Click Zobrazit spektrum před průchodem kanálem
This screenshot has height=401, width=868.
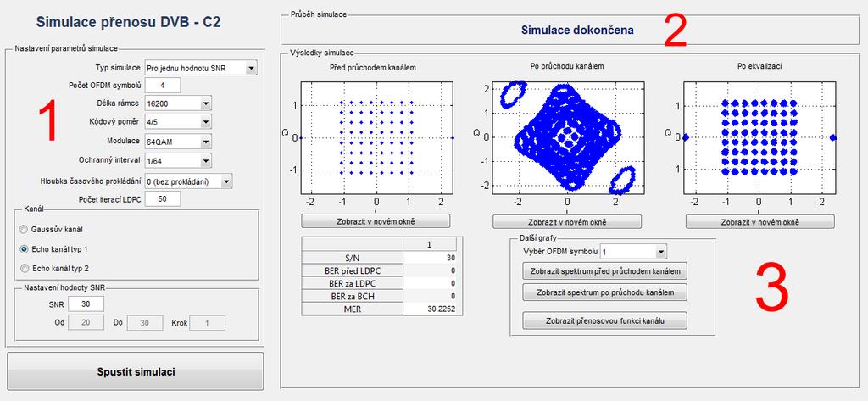[604, 271]
